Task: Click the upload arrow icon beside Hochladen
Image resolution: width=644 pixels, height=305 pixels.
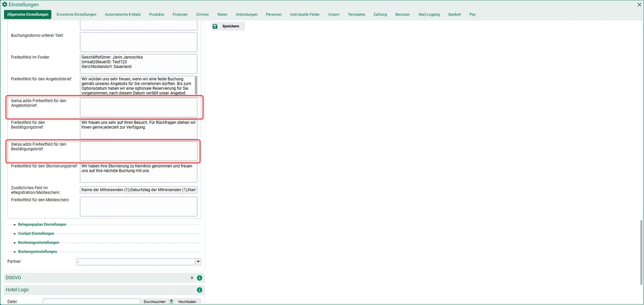Action: click(171, 301)
